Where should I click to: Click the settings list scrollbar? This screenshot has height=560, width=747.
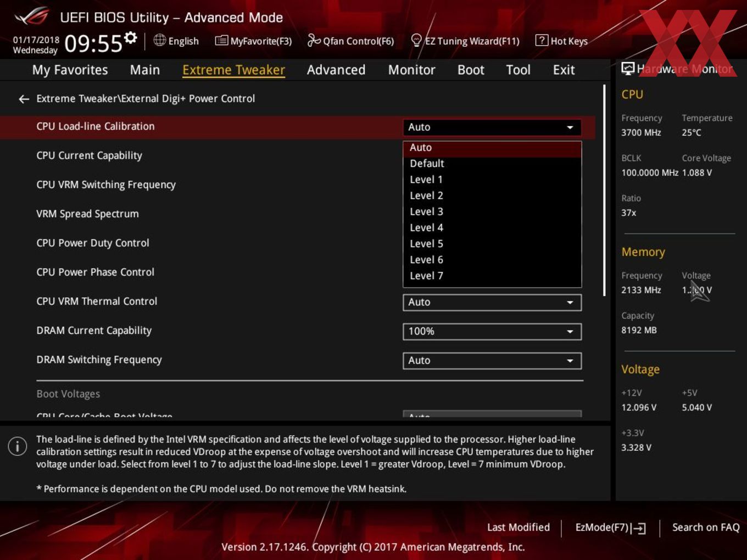(x=605, y=190)
